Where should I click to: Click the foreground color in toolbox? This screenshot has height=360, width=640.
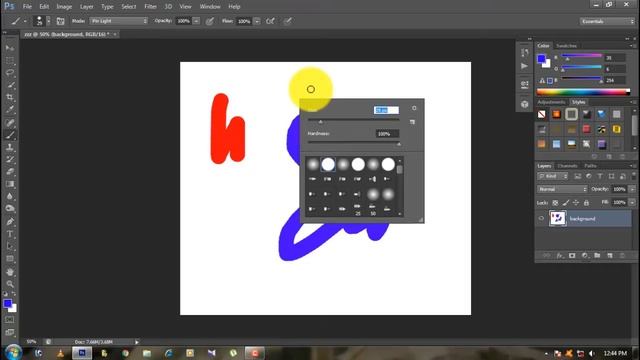7,304
